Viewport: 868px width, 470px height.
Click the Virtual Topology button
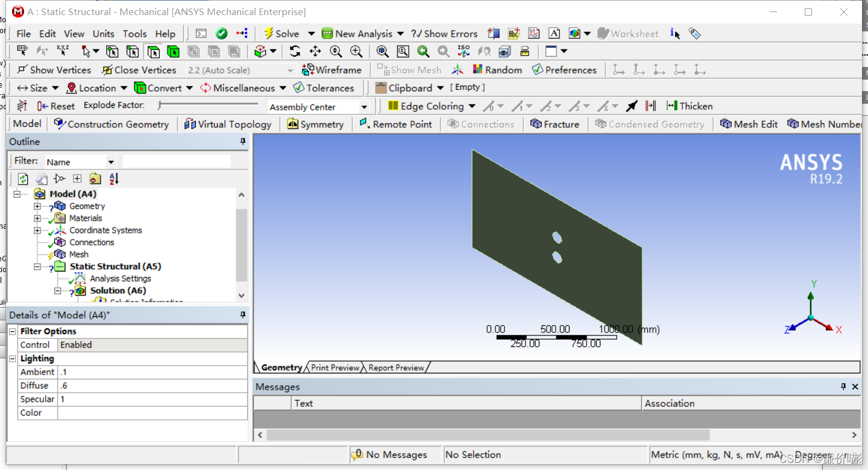pyautogui.click(x=228, y=124)
